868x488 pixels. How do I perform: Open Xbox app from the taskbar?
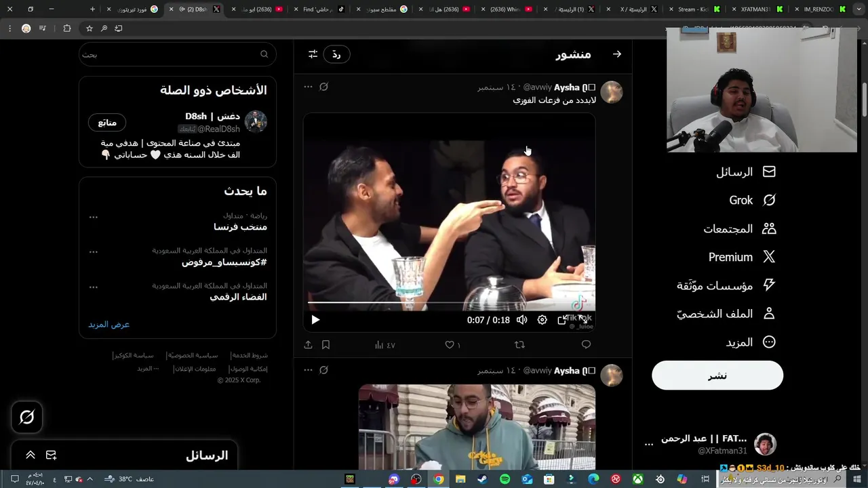tap(638, 479)
